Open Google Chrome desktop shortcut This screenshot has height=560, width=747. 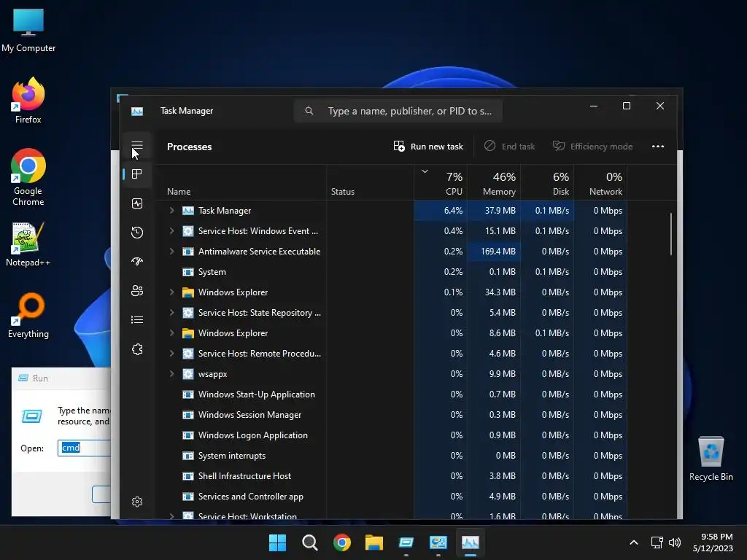click(28, 176)
